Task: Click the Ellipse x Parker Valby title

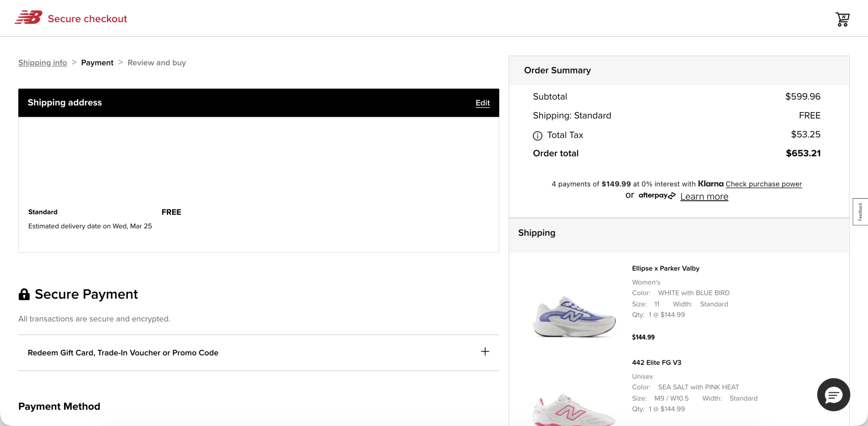Action: click(665, 268)
